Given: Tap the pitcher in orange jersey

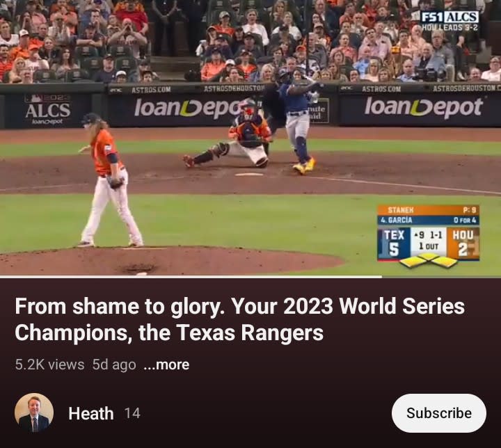Looking at the screenshot, I should tap(109, 180).
